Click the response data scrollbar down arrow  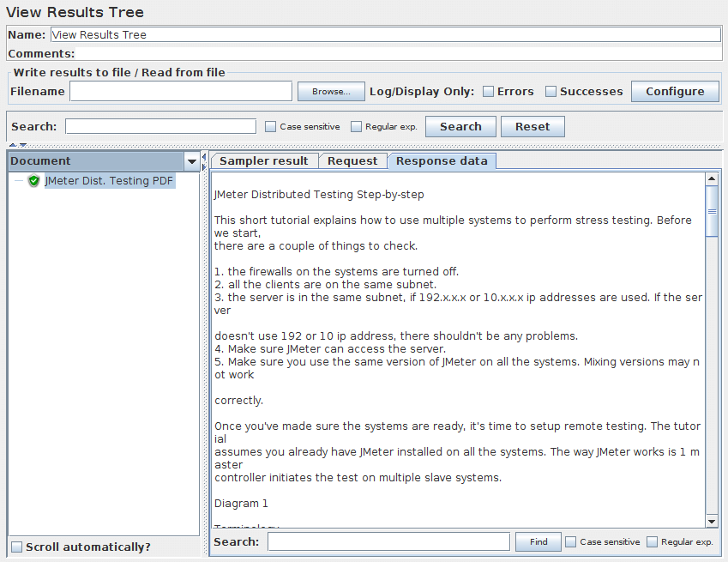712,521
